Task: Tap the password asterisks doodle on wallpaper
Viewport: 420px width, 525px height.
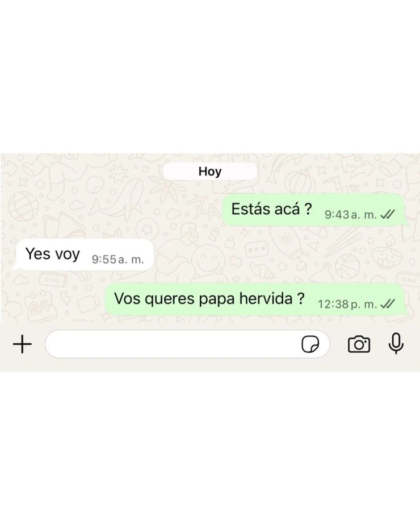Action: click(257, 249)
